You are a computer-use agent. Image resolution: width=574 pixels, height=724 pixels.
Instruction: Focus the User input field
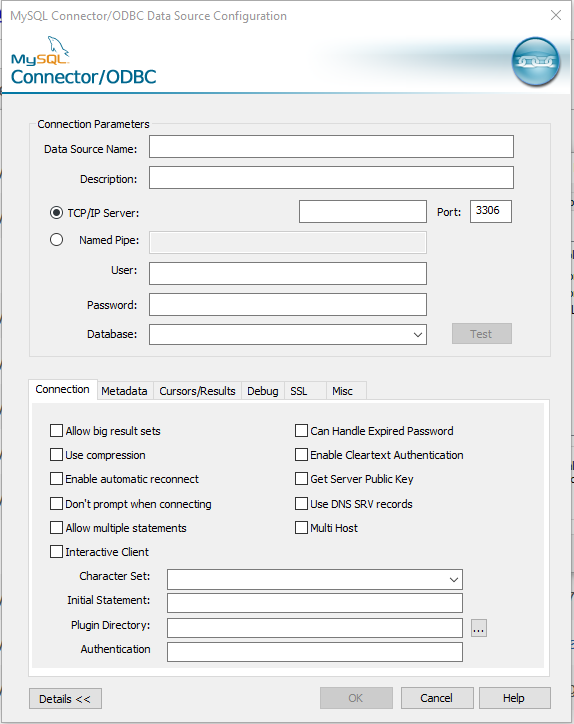(x=288, y=273)
